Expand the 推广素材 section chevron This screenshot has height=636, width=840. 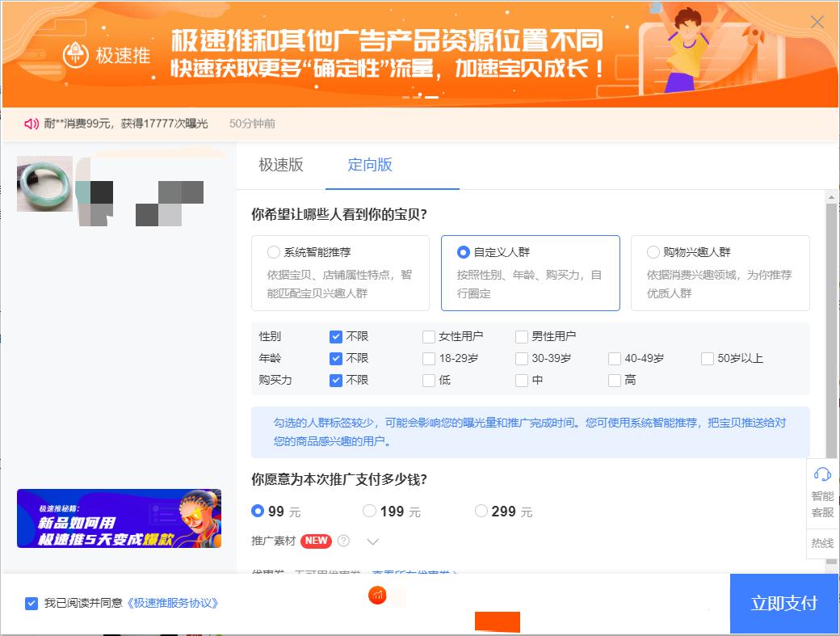[x=372, y=541]
